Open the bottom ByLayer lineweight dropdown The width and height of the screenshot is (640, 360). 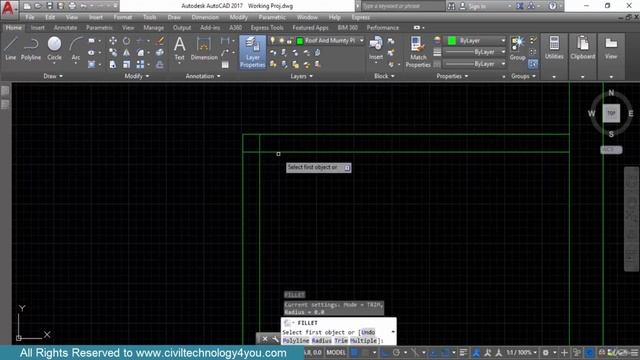(x=475, y=64)
